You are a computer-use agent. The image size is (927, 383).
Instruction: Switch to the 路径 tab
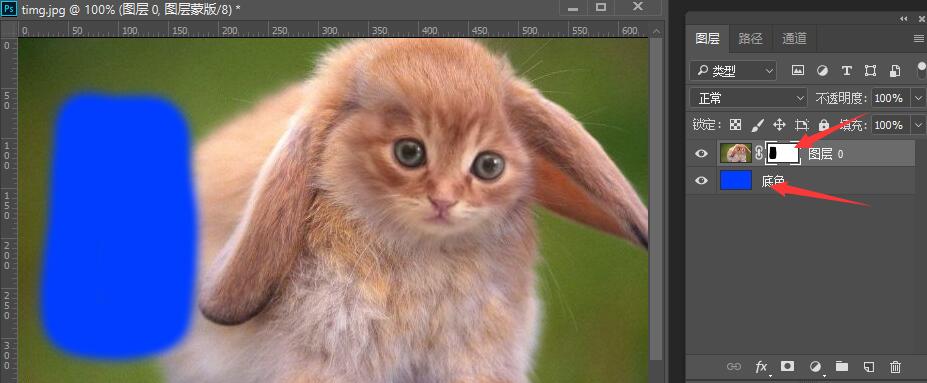pyautogui.click(x=750, y=38)
